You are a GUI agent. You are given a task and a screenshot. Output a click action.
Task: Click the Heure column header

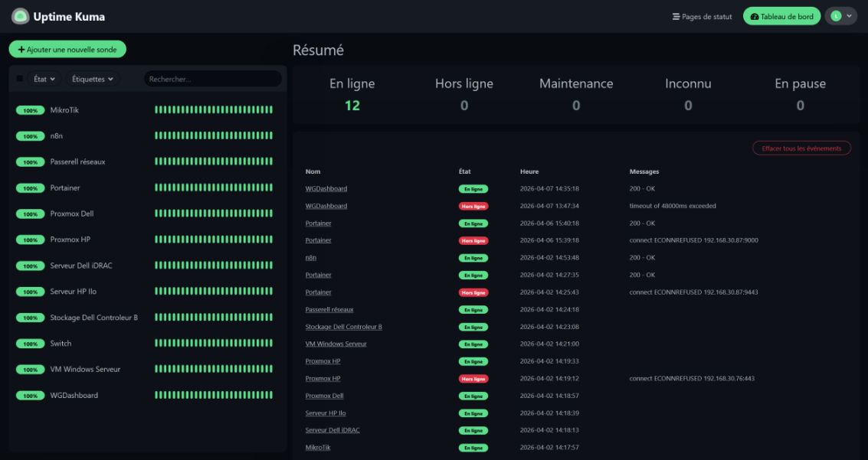[x=529, y=171]
